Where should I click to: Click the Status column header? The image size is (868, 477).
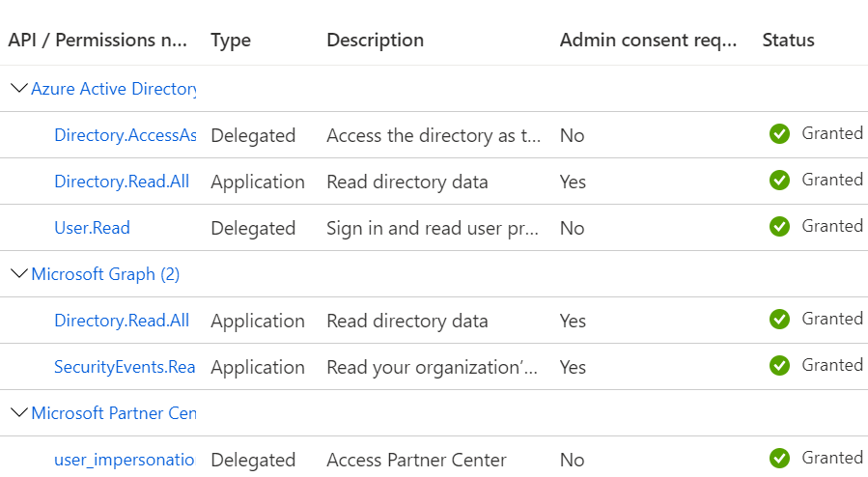788,41
